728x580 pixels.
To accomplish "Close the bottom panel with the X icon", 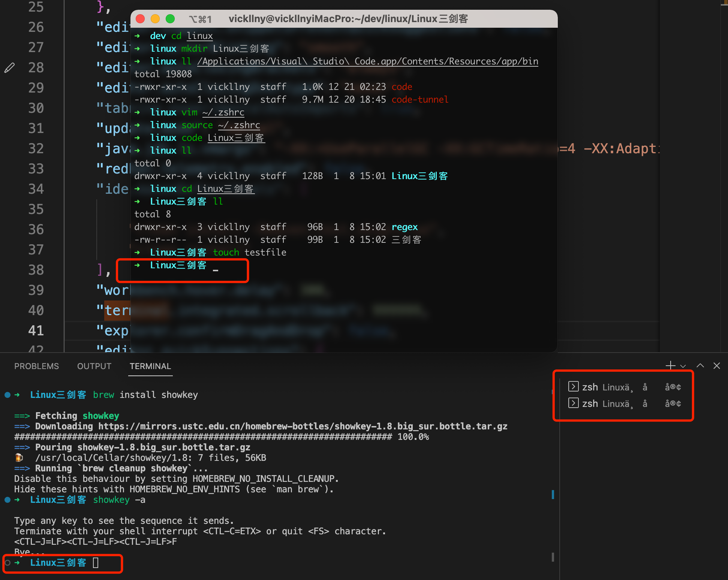I will [x=717, y=365].
